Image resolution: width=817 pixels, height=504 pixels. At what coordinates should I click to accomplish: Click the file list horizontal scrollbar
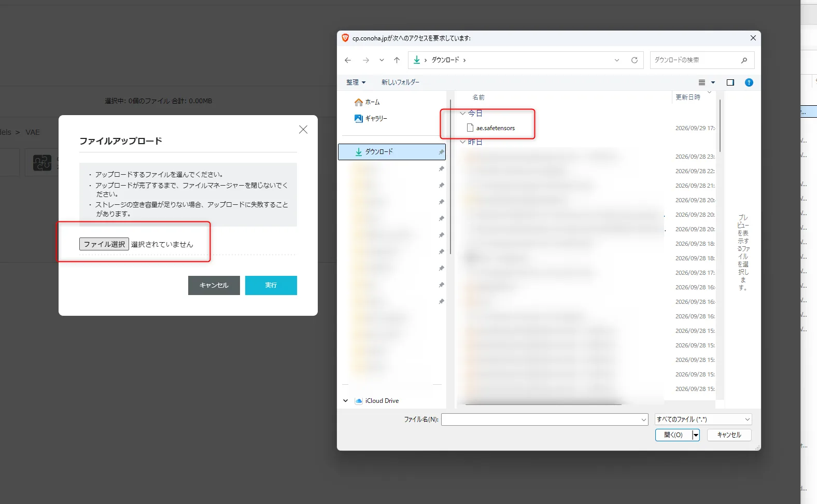pos(543,403)
